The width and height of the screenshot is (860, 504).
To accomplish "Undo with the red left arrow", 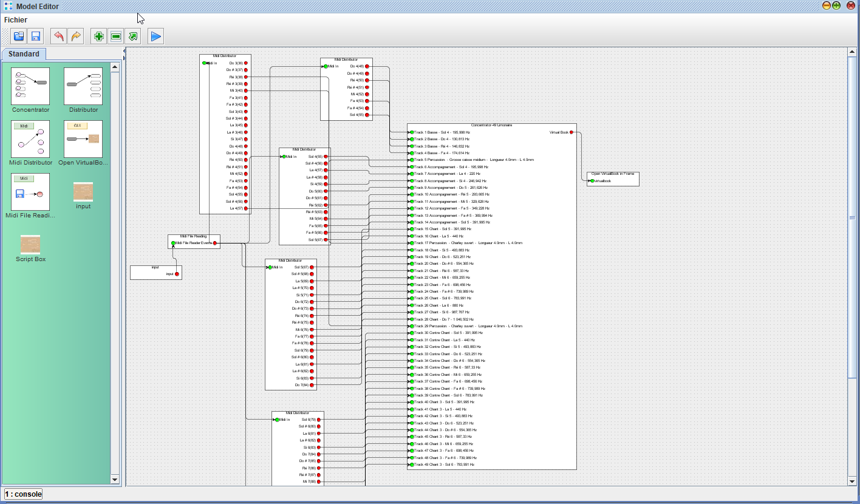I will click(58, 36).
